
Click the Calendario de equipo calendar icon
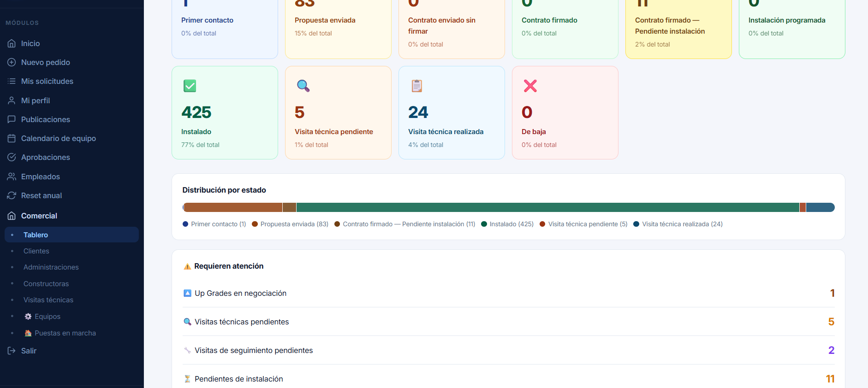click(x=12, y=138)
